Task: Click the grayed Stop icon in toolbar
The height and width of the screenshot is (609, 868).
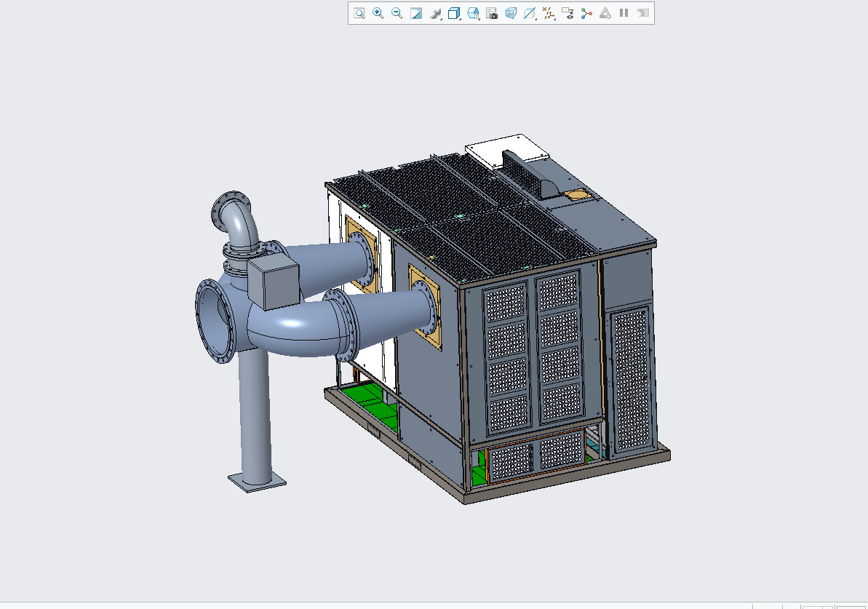Action: click(642, 13)
